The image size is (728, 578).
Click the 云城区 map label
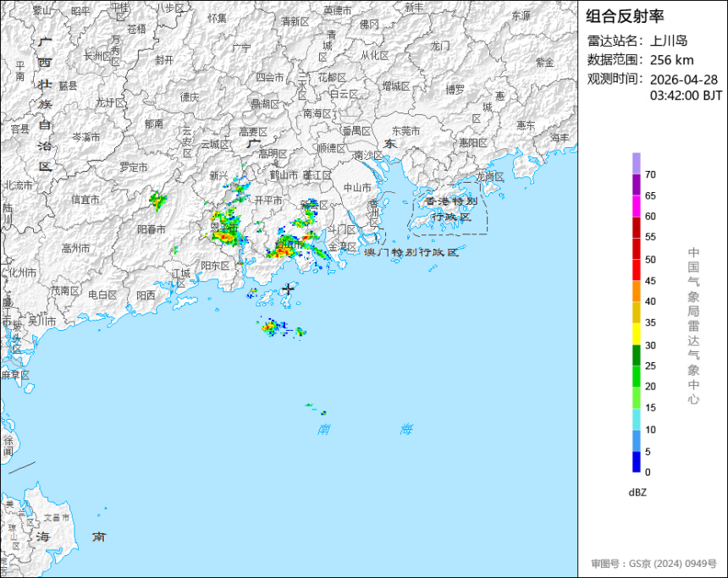[214, 145]
